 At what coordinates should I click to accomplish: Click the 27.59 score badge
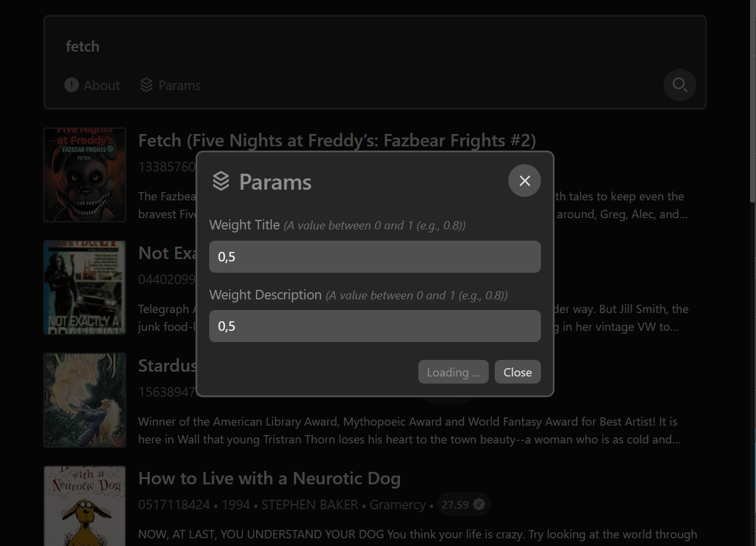(464, 505)
